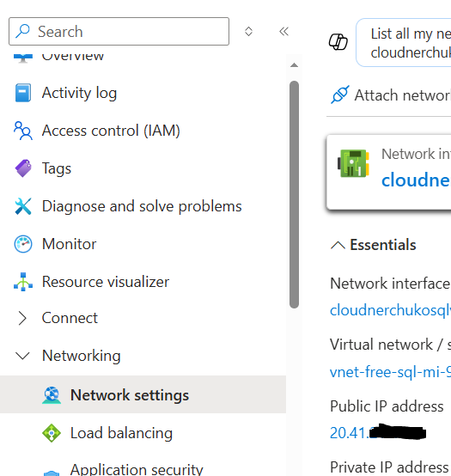Click the Networking section label
Screen dimensions: 451x476
[82, 356]
